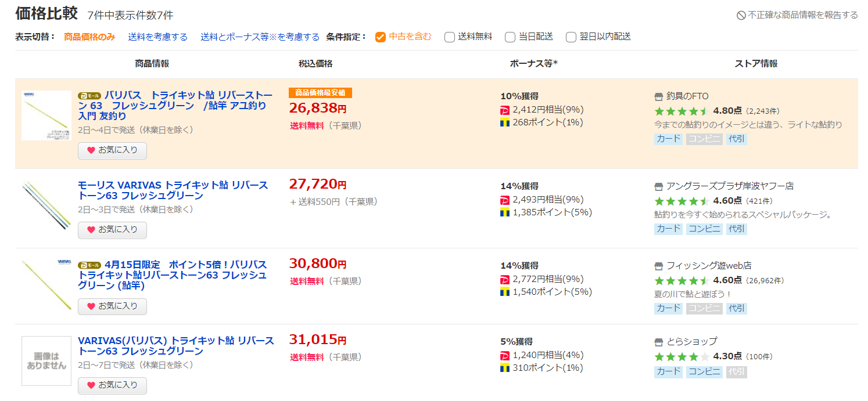Open product thumbnail for the 26,838円 listing

coord(46,115)
